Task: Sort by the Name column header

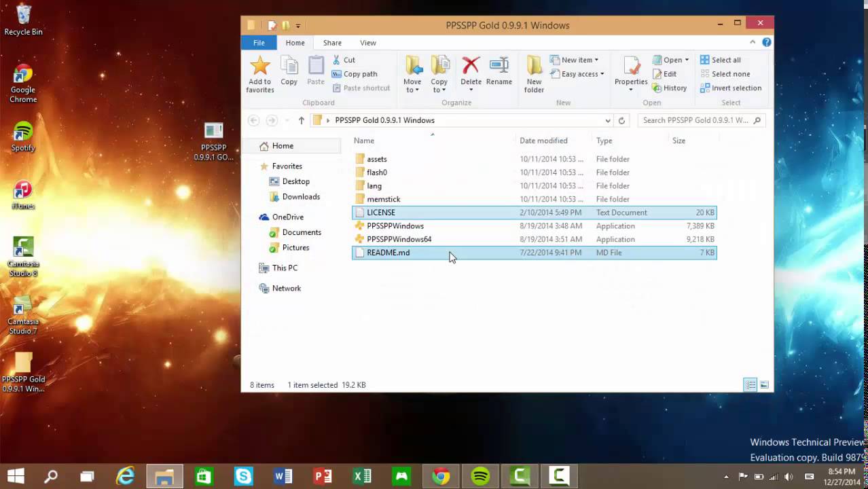Action: (x=364, y=141)
